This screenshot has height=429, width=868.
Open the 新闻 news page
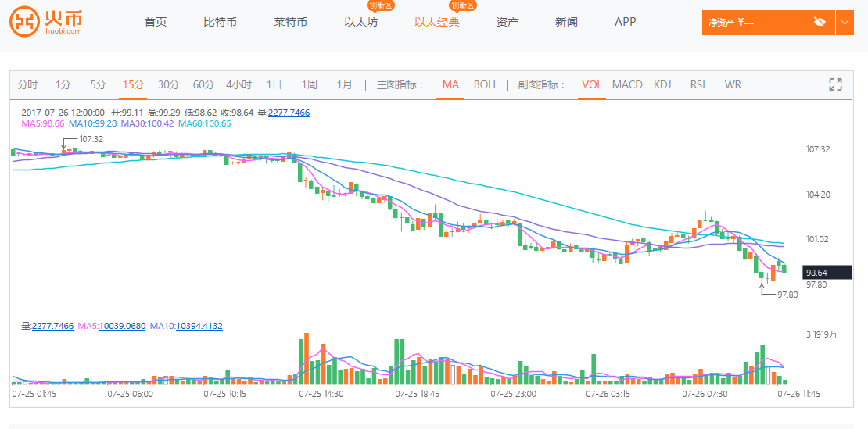pyautogui.click(x=566, y=22)
